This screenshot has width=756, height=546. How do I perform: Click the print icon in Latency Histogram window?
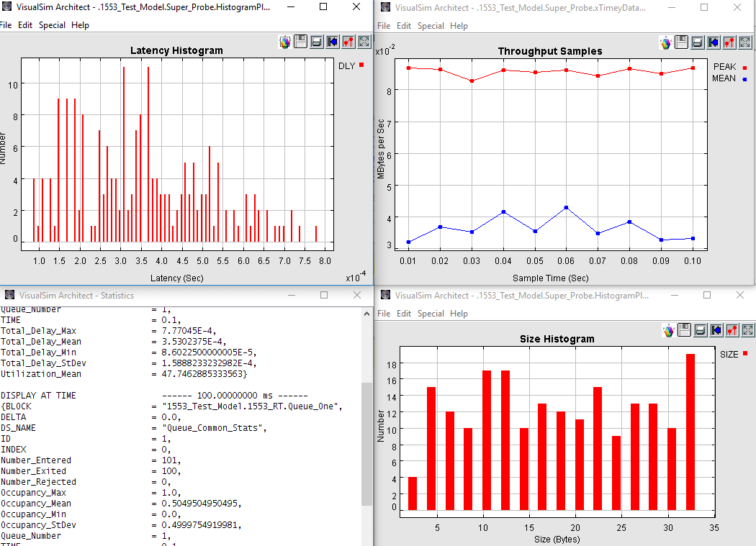tap(317, 42)
